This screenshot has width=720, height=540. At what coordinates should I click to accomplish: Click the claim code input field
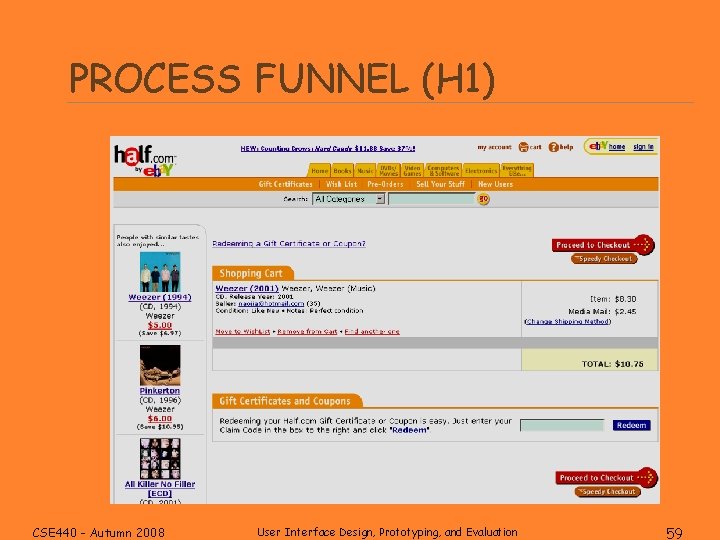tap(562, 425)
